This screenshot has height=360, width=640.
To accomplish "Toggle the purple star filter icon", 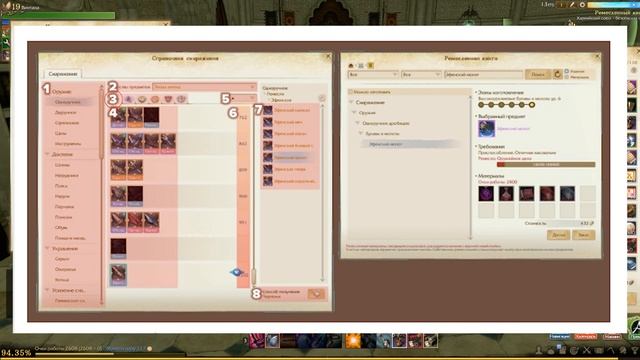I will 129,99.
